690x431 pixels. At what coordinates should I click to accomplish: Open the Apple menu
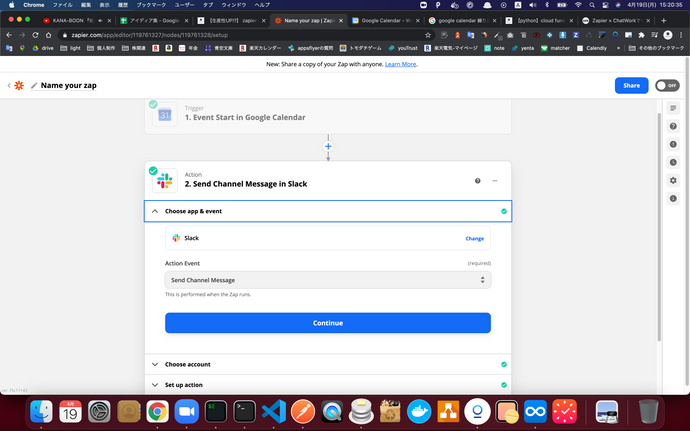(x=11, y=5)
